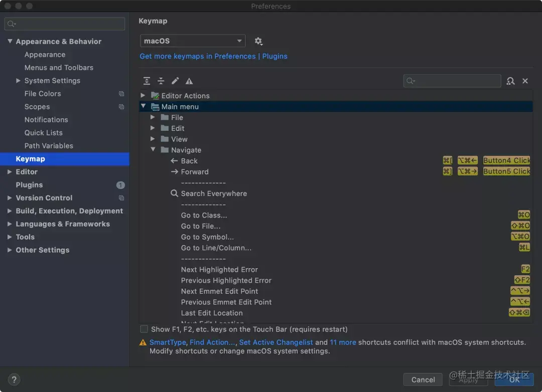The height and width of the screenshot is (392, 542).
Task: Select Keymap in the sidebar
Action: coord(65,159)
